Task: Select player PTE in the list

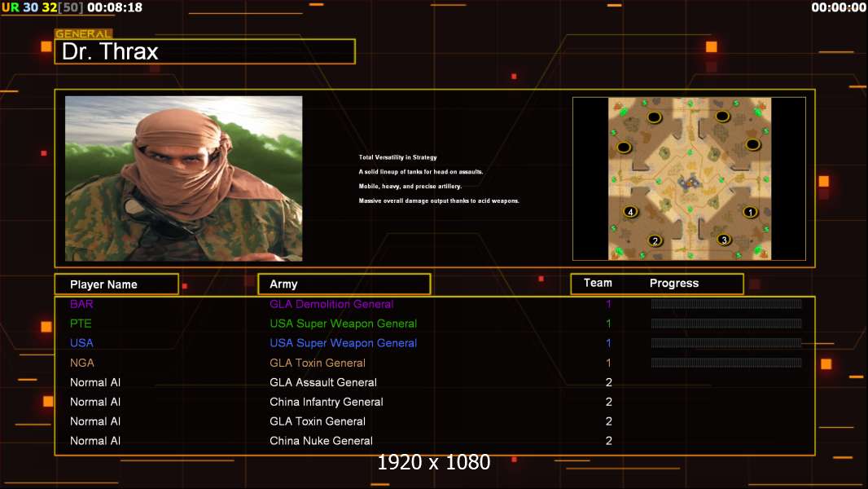Action: point(81,324)
